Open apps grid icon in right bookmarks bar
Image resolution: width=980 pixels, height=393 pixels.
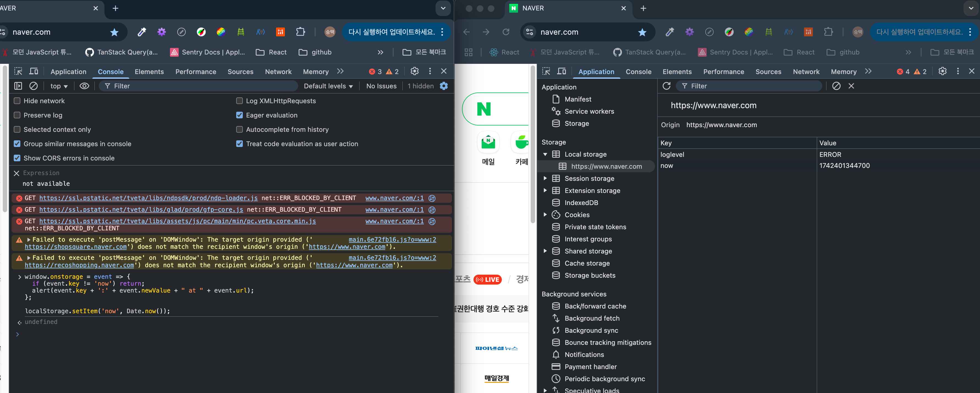point(469,52)
